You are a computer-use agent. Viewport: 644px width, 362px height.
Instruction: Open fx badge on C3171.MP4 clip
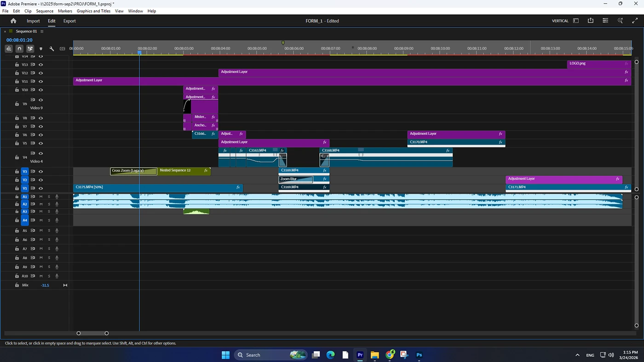(x=626, y=187)
